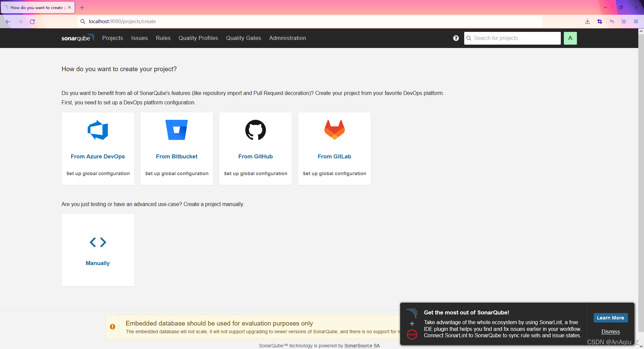Viewport: 644px width, 349px height.
Task: Click Set up global configuration under GitLab
Action: point(334,173)
